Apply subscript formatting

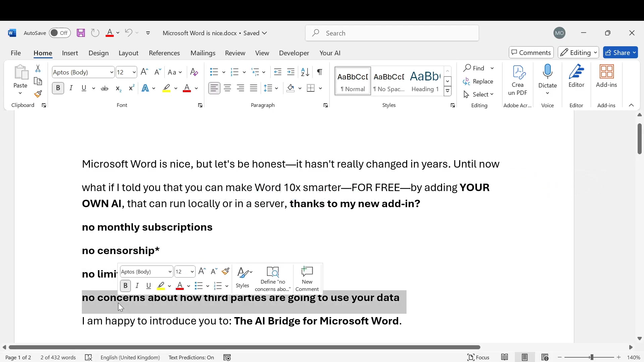[x=118, y=88]
